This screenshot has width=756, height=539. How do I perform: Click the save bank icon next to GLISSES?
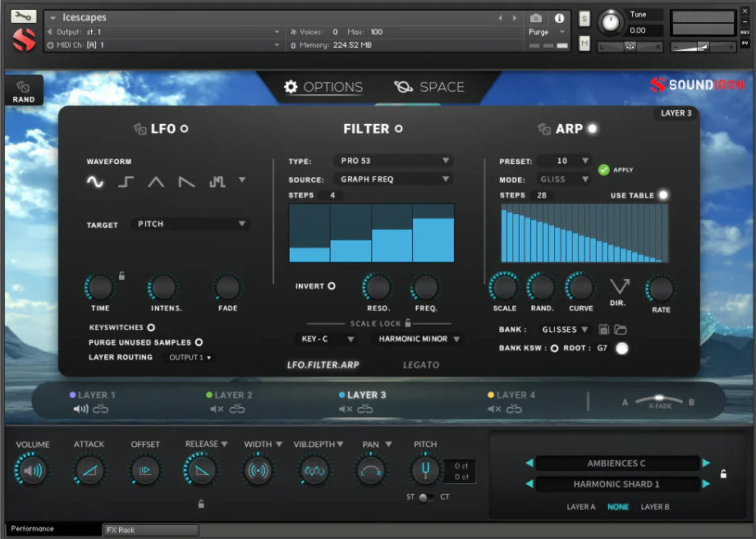pyautogui.click(x=603, y=328)
